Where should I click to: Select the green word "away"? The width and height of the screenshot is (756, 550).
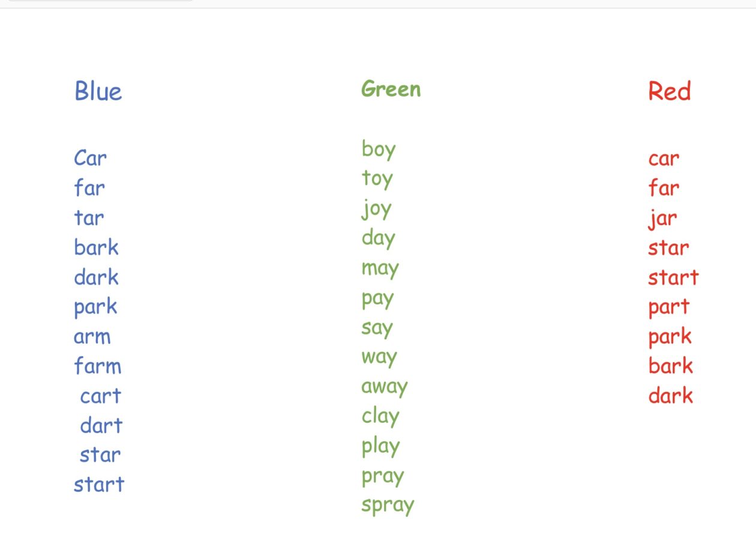[x=385, y=387]
